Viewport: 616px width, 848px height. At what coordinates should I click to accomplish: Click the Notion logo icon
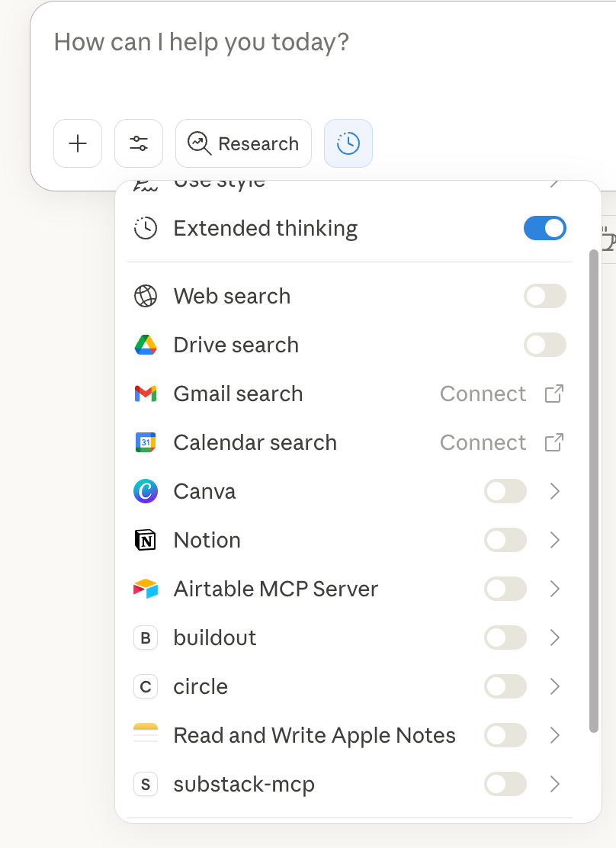pos(146,540)
